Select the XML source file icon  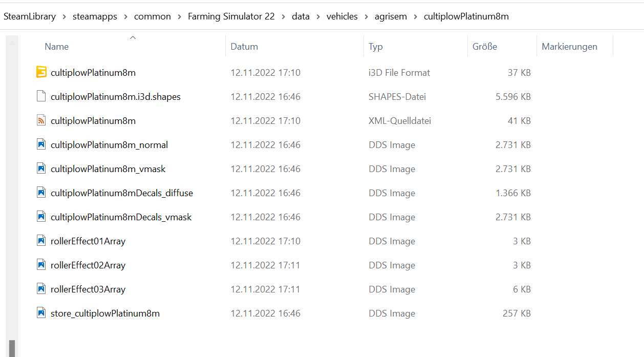click(41, 120)
